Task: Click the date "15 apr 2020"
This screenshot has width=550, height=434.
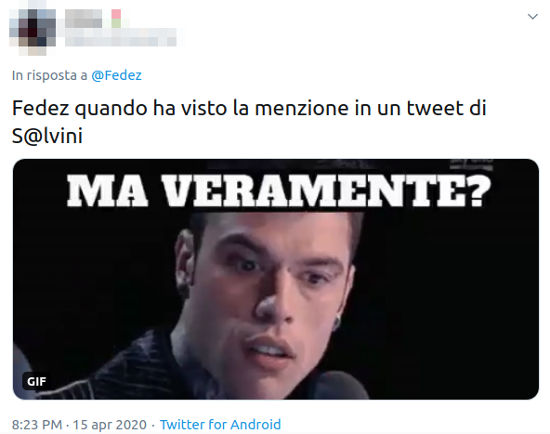Action: point(109,425)
